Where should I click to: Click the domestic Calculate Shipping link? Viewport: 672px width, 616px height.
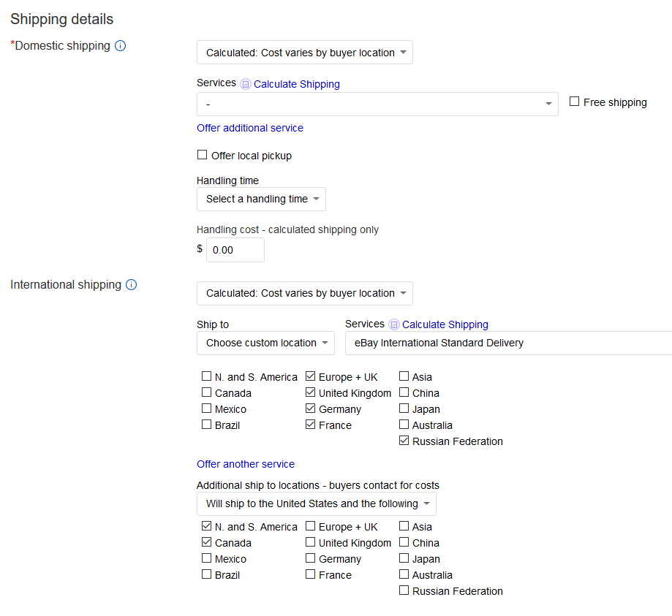click(x=297, y=84)
